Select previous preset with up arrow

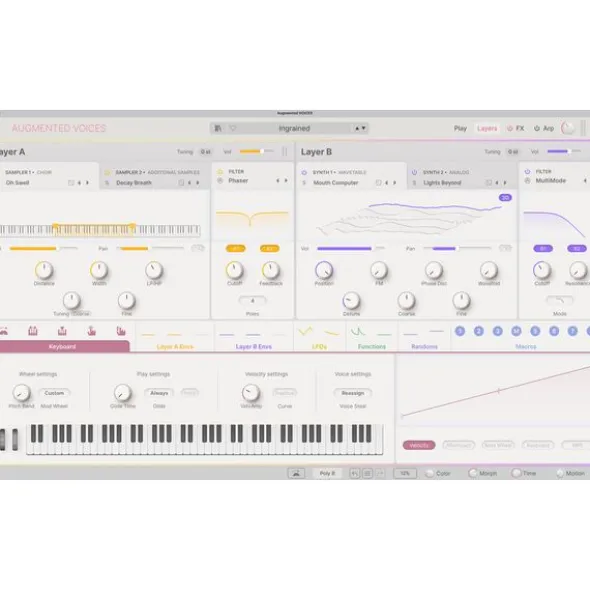pos(357,129)
